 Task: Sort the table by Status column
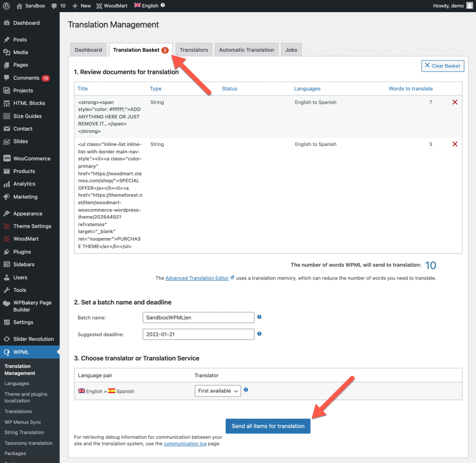click(230, 89)
